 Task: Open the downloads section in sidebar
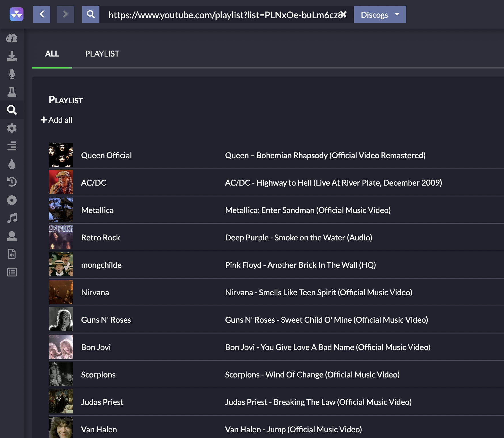click(x=12, y=57)
